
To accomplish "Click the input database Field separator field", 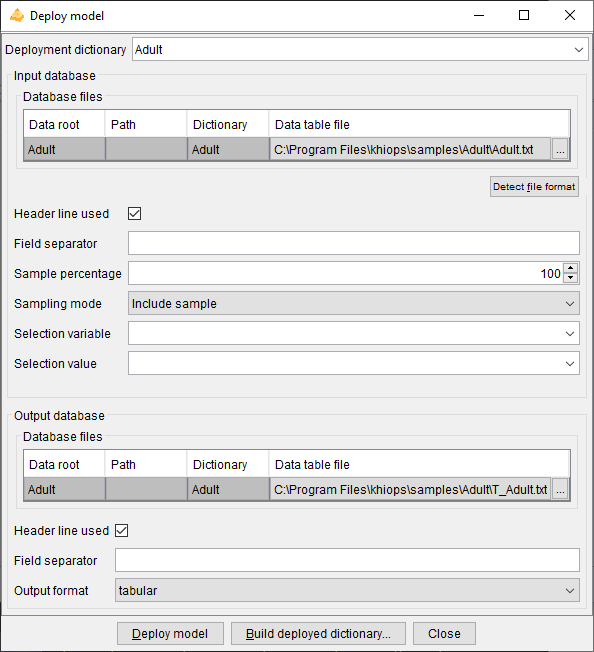I will 354,244.
